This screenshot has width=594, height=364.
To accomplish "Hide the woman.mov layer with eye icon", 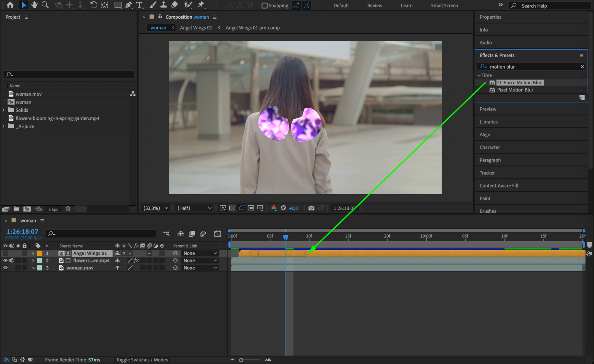I will pos(5,268).
